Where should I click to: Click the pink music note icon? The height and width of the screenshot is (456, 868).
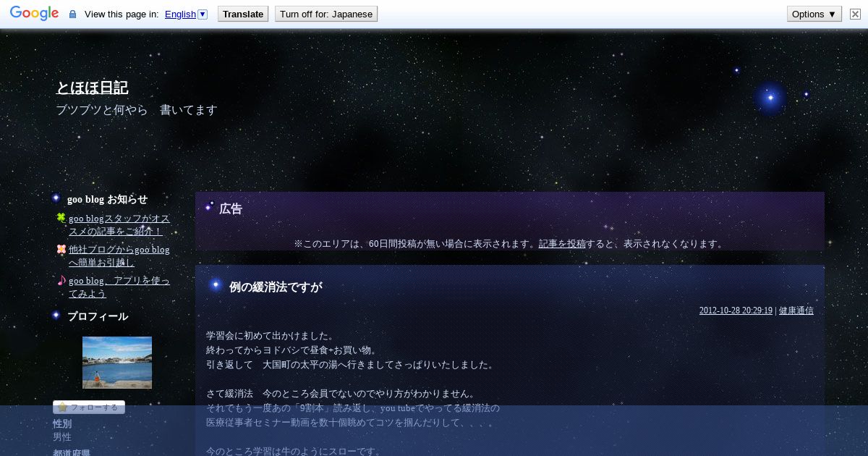pos(61,280)
